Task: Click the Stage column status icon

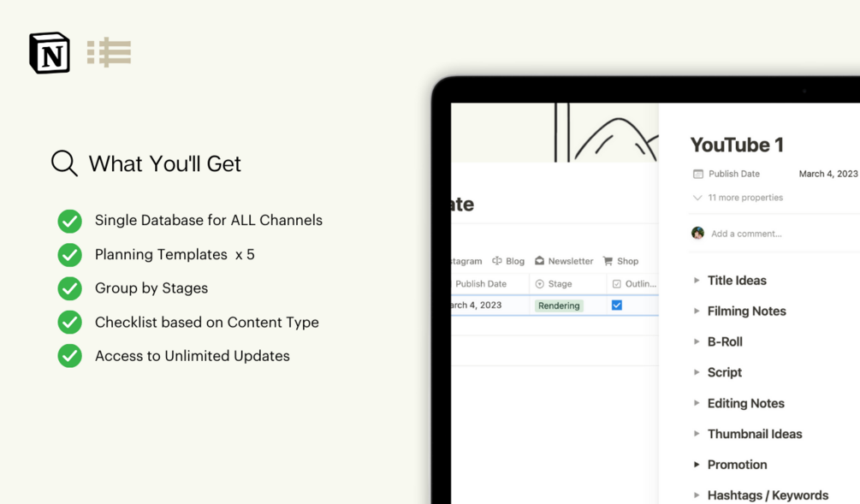Action: click(540, 283)
